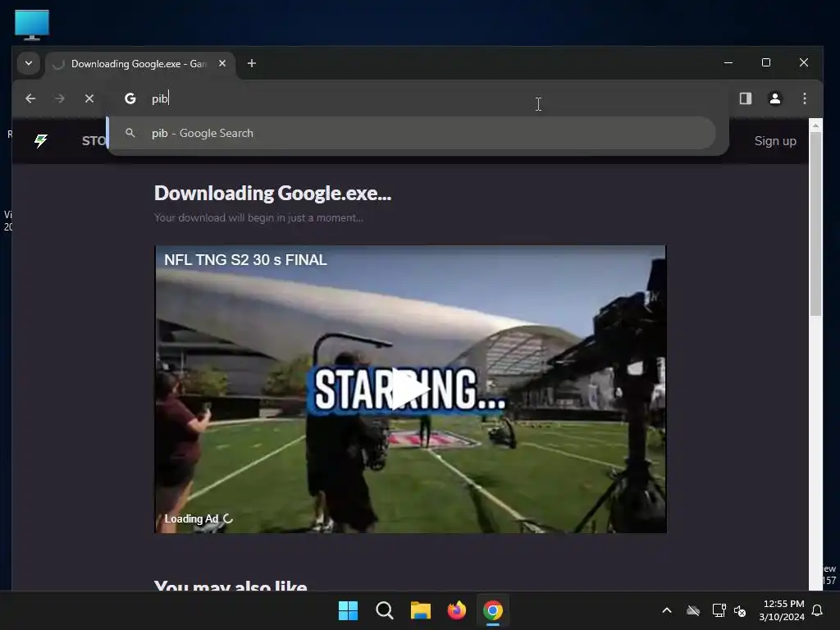Viewport: 840px width, 630px height.
Task: Open a new tab with plus button
Action: [x=251, y=63]
